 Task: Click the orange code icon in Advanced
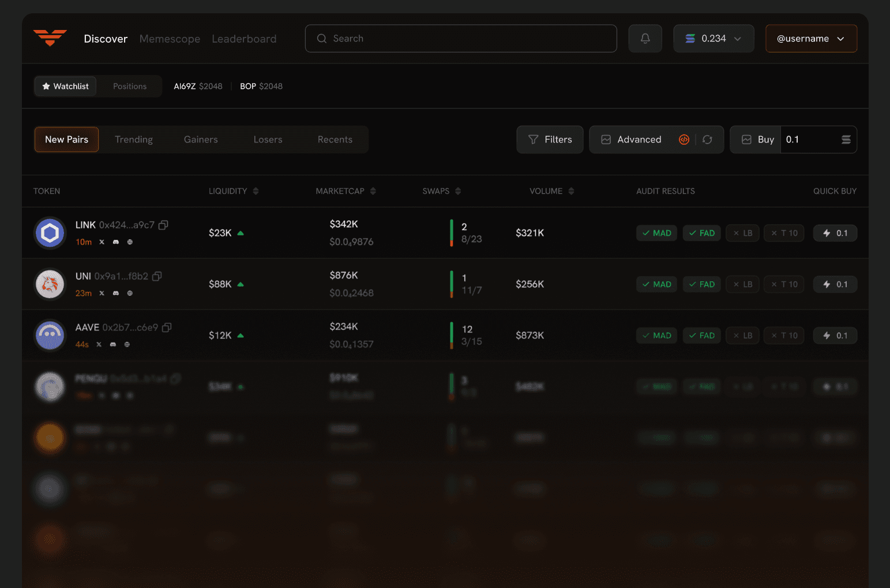(x=684, y=140)
